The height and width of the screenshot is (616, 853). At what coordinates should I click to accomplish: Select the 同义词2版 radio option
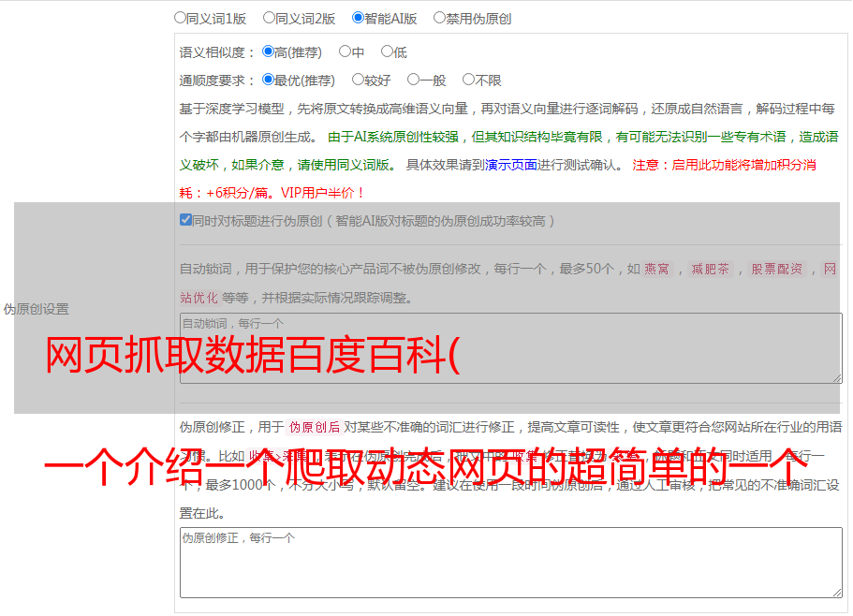tap(269, 18)
